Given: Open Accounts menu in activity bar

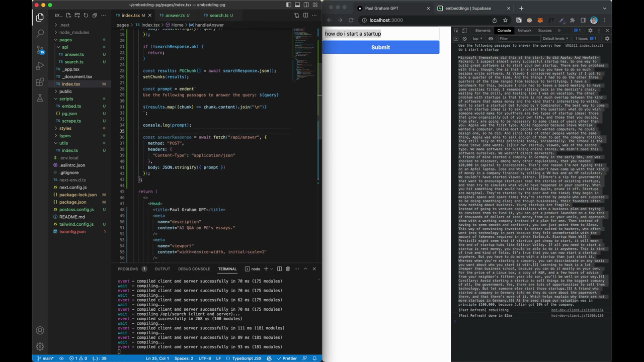Looking at the screenshot, I should (x=40, y=330).
